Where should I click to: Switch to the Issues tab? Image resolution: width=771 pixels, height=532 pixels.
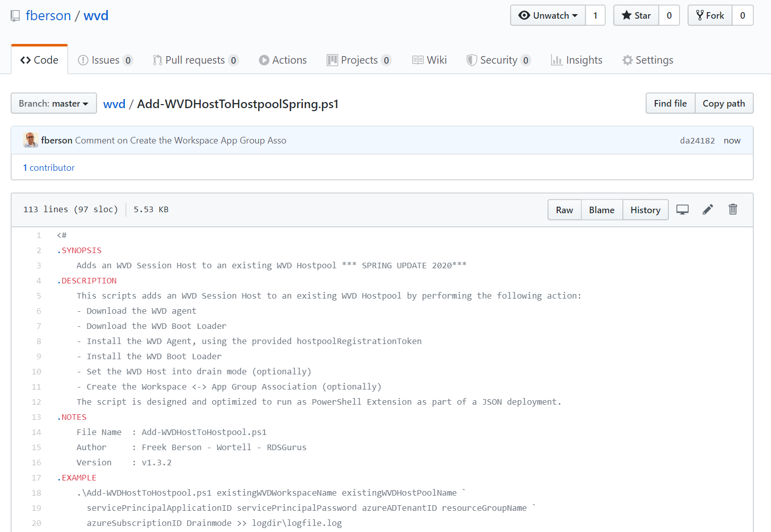105,60
